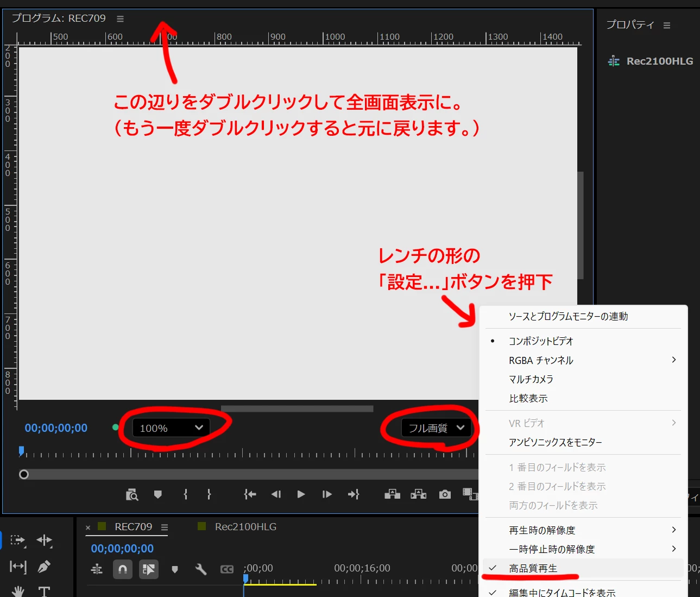Click the Mark In bracket button
This screenshot has width=700, height=597.
[x=186, y=494]
